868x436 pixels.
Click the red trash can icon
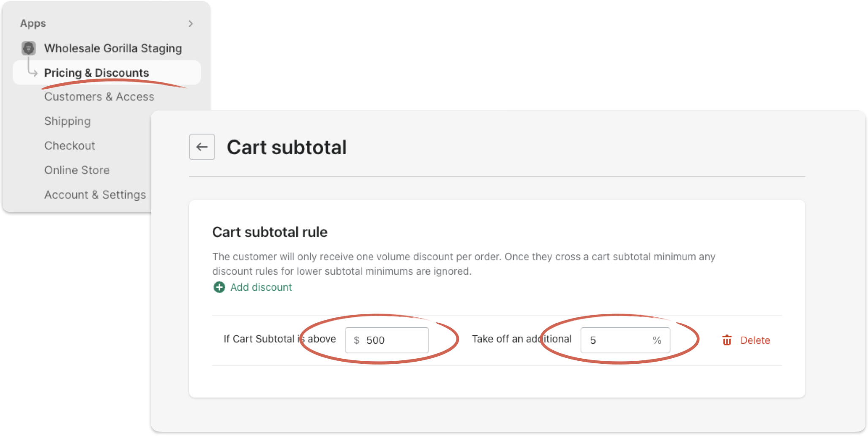coord(727,340)
